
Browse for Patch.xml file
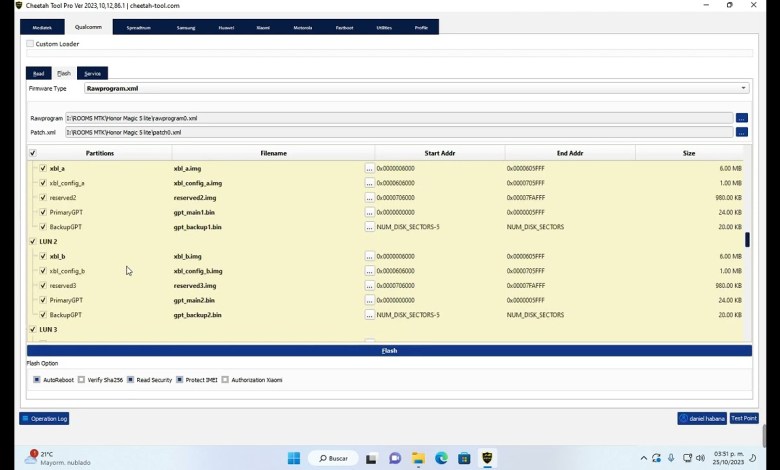coord(741,132)
